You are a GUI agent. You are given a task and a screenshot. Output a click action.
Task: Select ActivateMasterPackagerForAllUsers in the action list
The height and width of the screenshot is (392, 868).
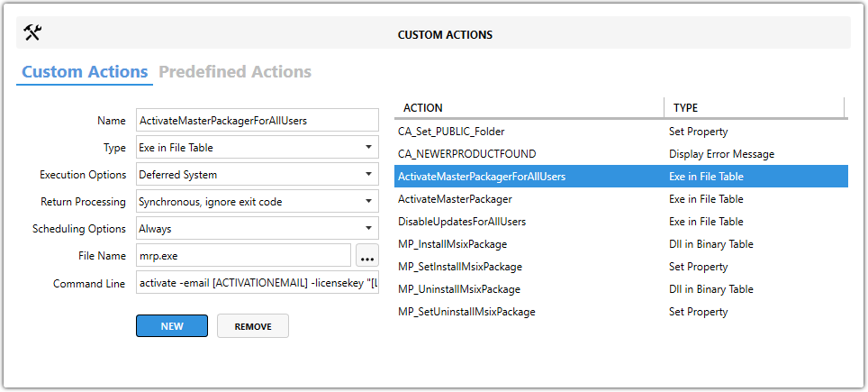621,177
